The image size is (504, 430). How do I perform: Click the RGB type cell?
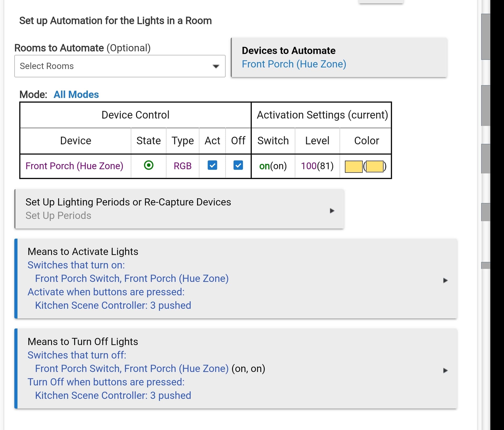[182, 166]
